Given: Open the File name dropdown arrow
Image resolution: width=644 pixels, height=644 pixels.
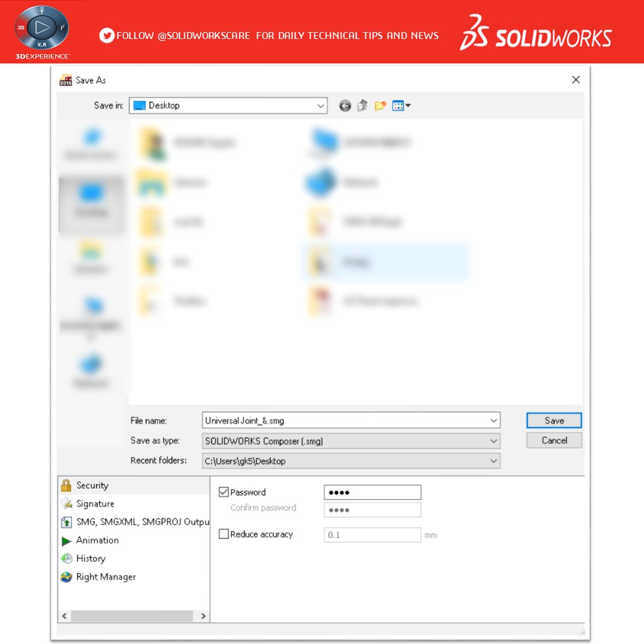Looking at the screenshot, I should pyautogui.click(x=493, y=421).
